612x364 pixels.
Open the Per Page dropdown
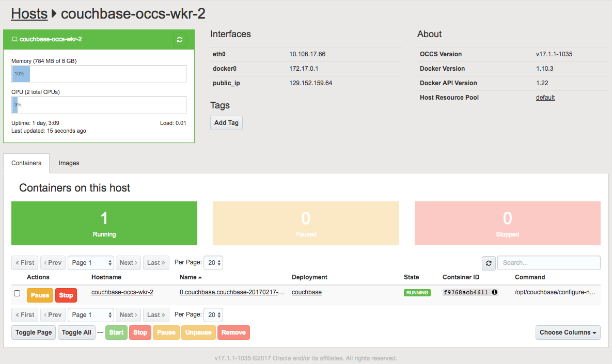[x=213, y=262]
